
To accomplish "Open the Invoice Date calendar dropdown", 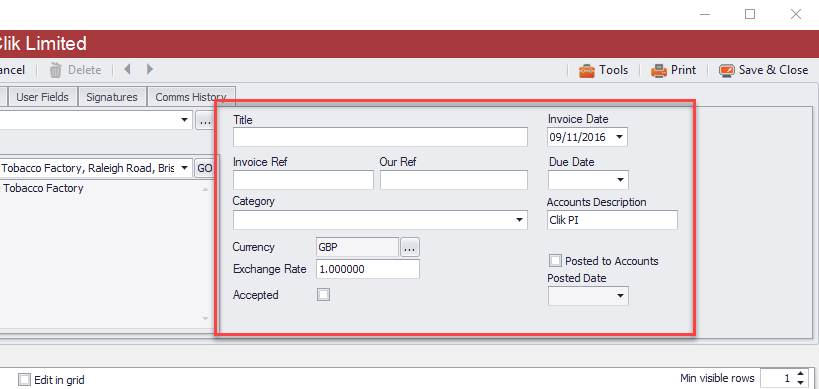I will point(619,138).
